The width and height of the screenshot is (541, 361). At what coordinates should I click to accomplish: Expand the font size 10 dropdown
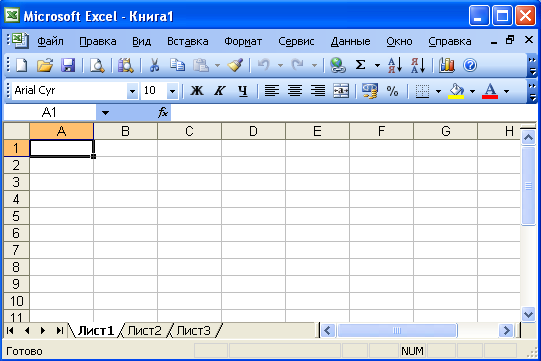pos(172,91)
